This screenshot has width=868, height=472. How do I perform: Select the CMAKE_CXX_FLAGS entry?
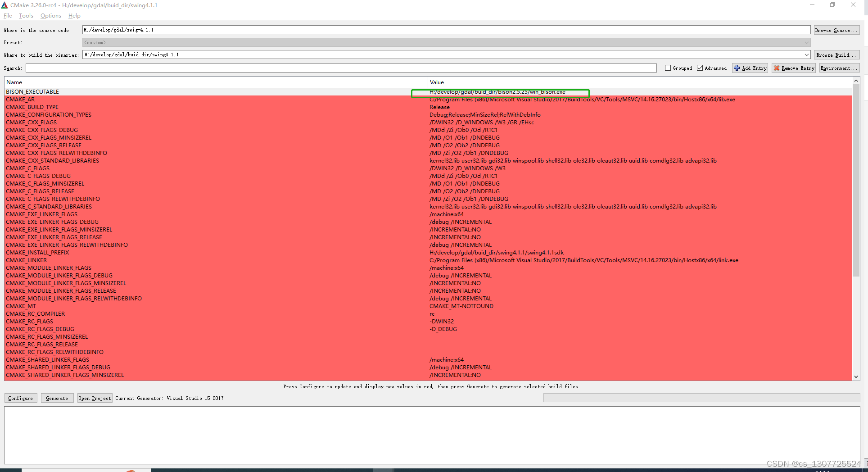click(x=32, y=123)
